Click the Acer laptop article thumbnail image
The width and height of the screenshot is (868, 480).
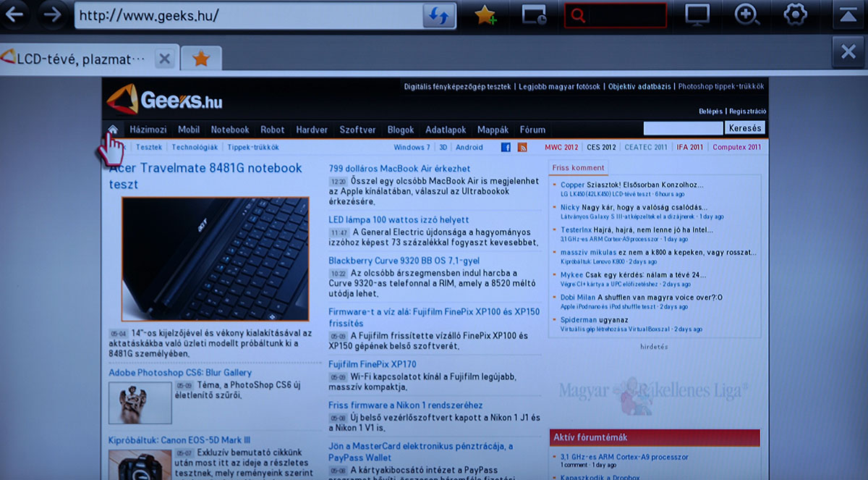(x=215, y=258)
